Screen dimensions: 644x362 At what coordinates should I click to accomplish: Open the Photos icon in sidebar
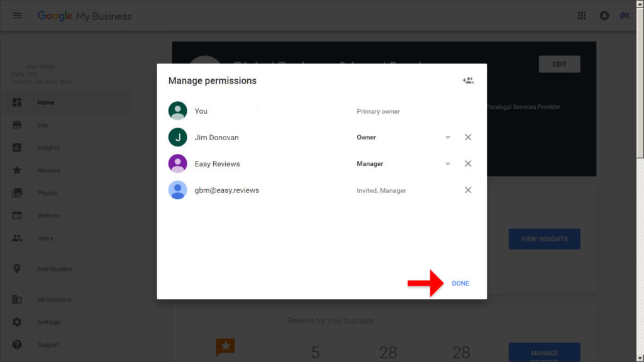(17, 192)
